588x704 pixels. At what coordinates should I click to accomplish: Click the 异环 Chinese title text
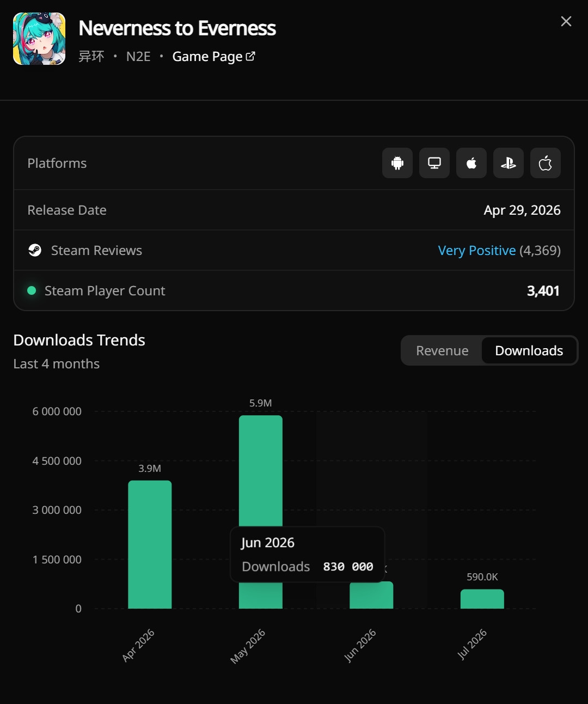[91, 57]
